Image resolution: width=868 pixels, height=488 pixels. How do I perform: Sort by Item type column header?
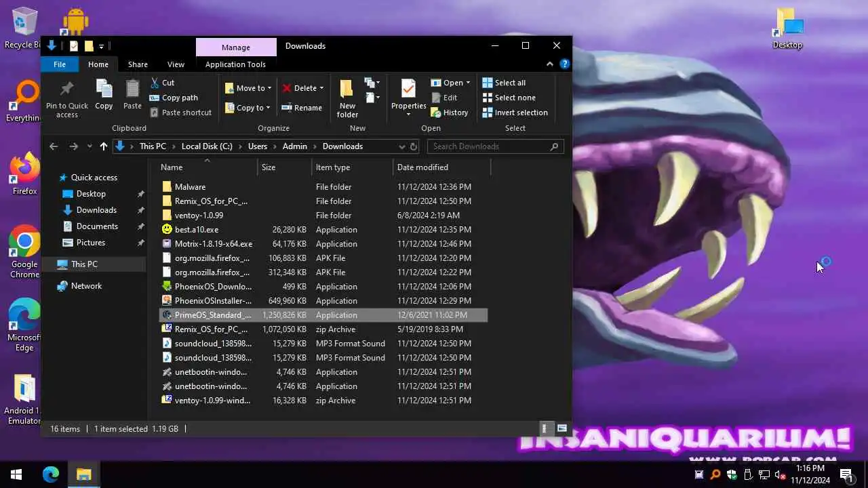[x=353, y=167]
